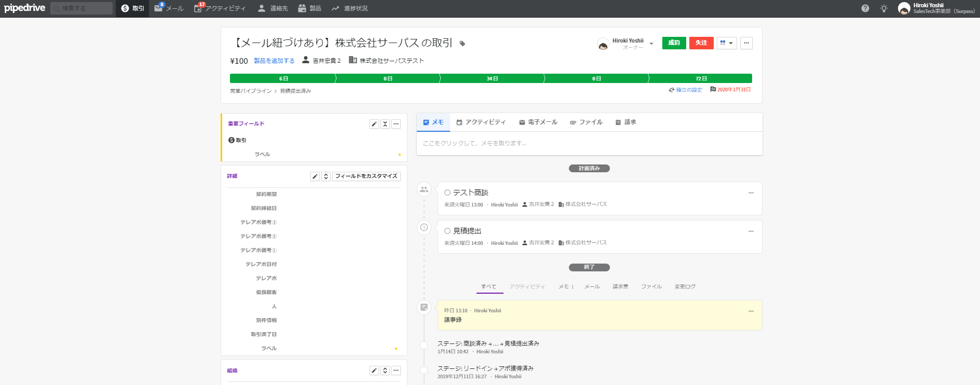Open the アクティビティ navigation tab

click(x=220, y=8)
